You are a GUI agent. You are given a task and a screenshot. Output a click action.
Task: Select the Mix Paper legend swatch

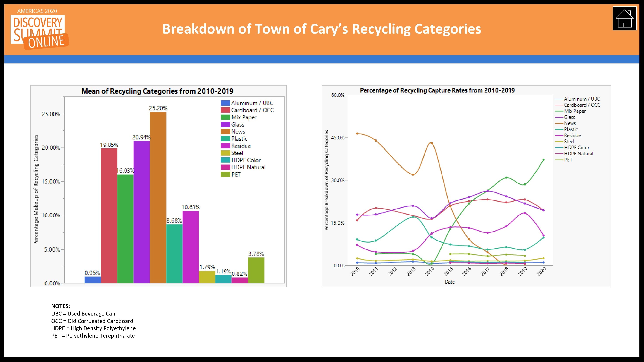tap(225, 117)
